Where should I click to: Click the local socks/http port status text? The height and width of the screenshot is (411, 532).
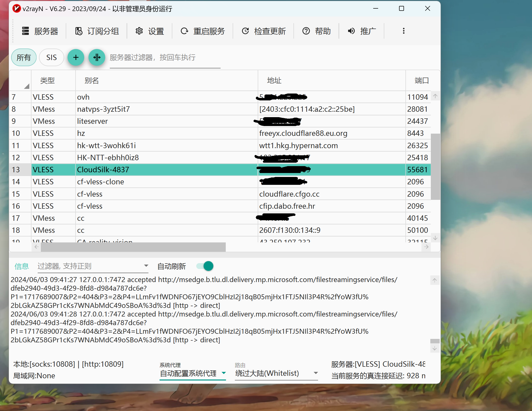[x=68, y=364]
